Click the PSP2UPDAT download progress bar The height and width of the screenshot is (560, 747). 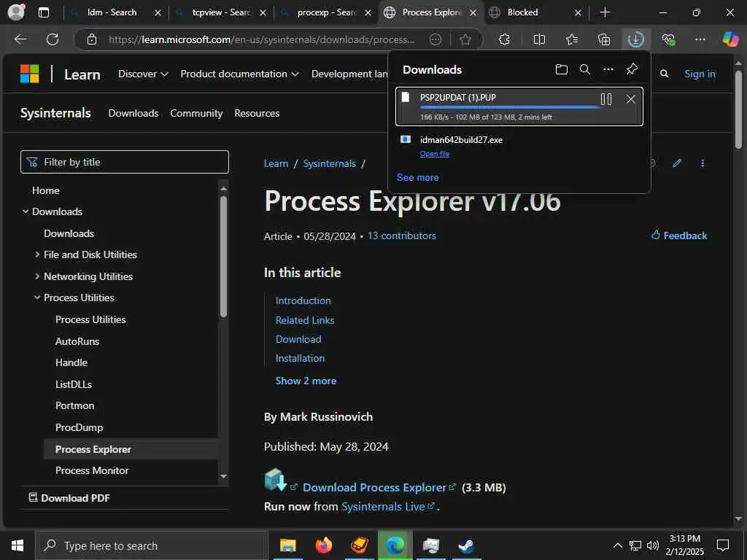(510, 108)
